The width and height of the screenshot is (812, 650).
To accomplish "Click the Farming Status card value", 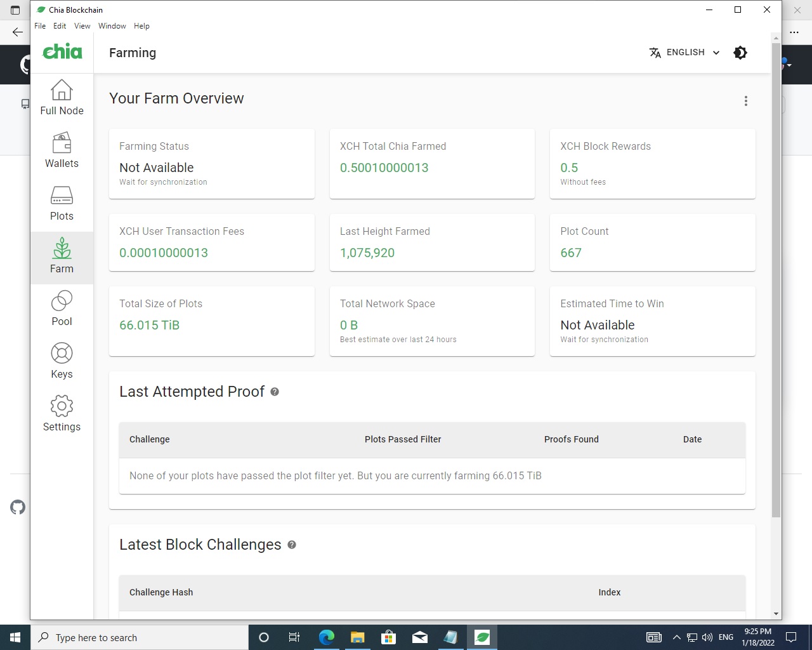I will coord(157,168).
